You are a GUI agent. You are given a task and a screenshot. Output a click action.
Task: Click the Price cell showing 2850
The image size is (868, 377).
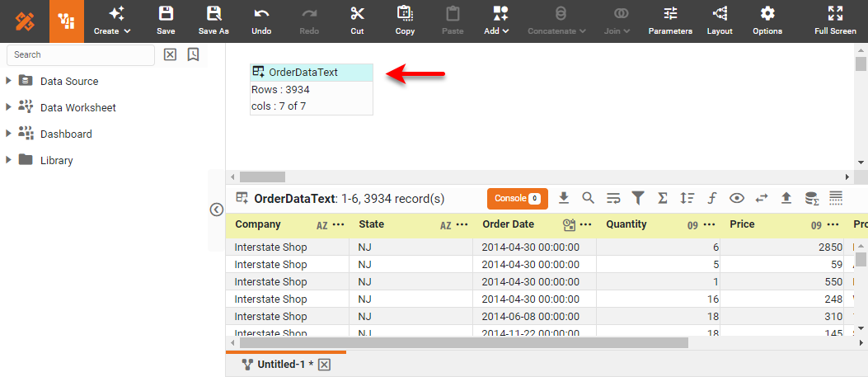(x=781, y=247)
